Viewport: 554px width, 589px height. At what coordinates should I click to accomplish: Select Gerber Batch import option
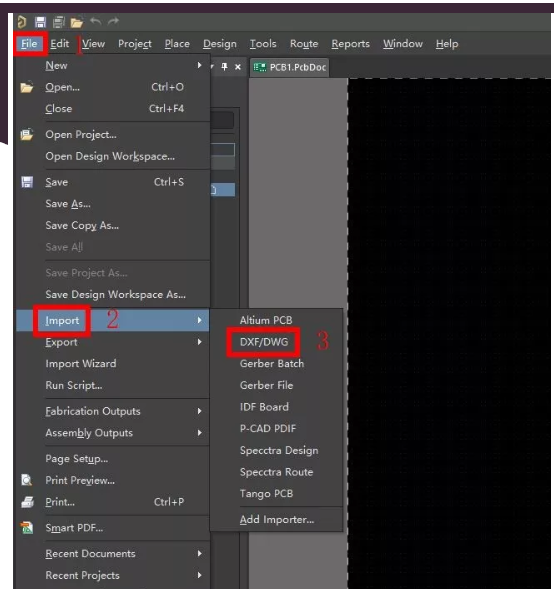[276, 364]
